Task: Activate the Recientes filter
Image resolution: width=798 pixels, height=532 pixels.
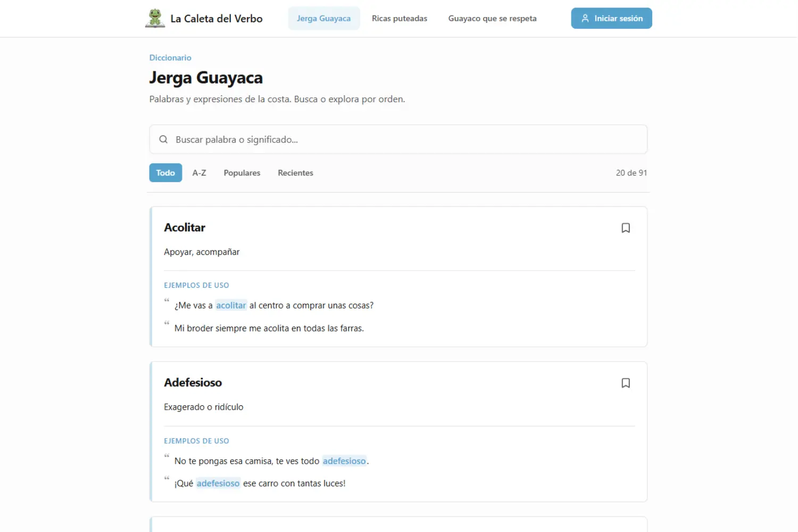Action: [x=295, y=172]
